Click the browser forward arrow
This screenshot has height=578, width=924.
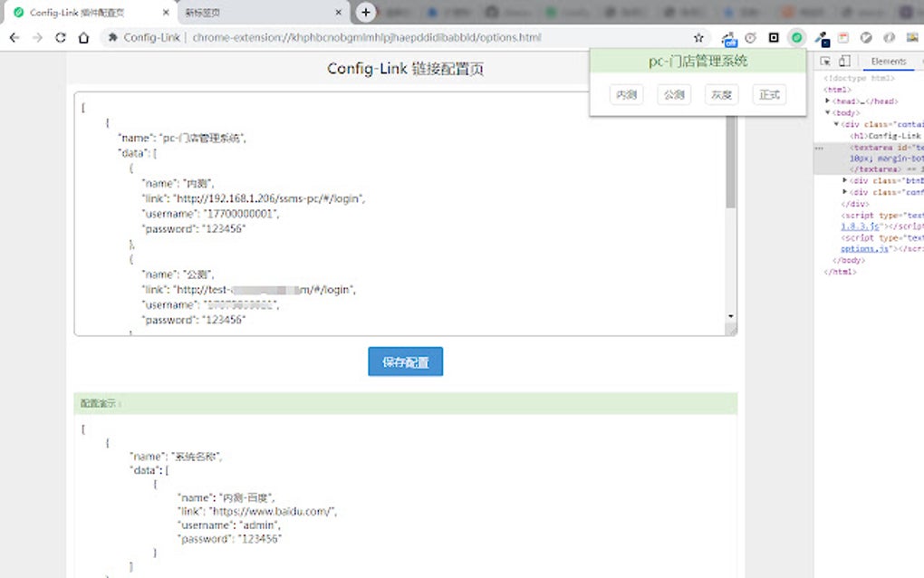(38, 38)
